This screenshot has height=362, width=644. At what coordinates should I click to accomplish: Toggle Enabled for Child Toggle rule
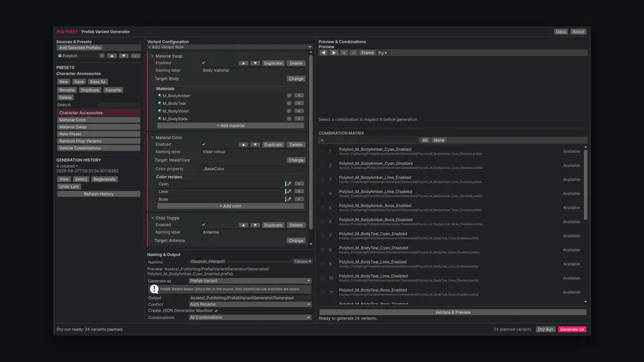pos(203,225)
